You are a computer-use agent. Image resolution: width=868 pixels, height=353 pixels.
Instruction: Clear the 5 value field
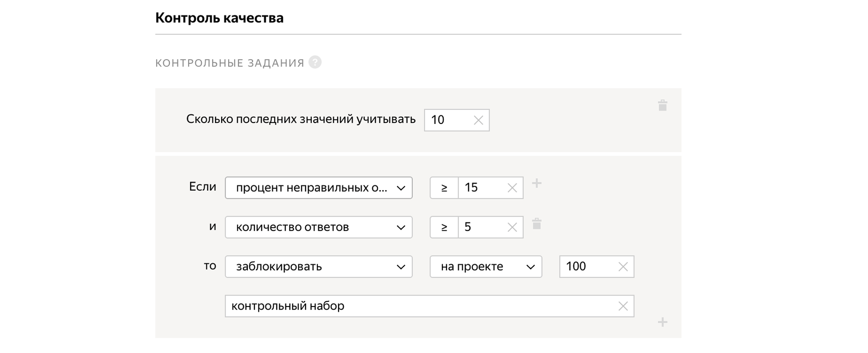tap(512, 227)
